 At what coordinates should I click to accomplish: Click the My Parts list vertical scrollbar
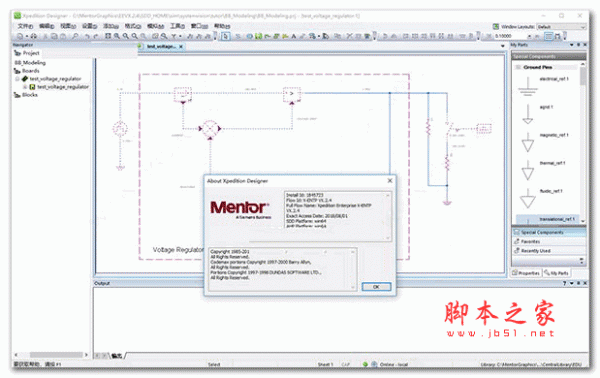pos(583,142)
